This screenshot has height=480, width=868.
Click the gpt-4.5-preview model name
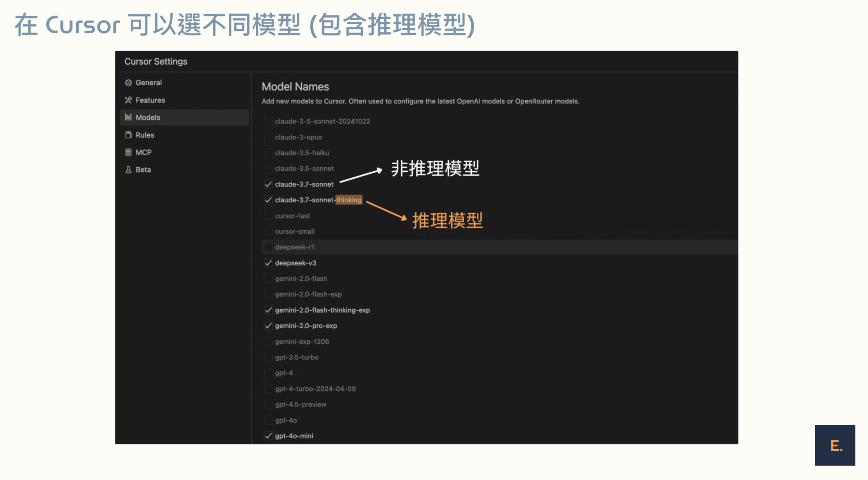pyautogui.click(x=301, y=405)
